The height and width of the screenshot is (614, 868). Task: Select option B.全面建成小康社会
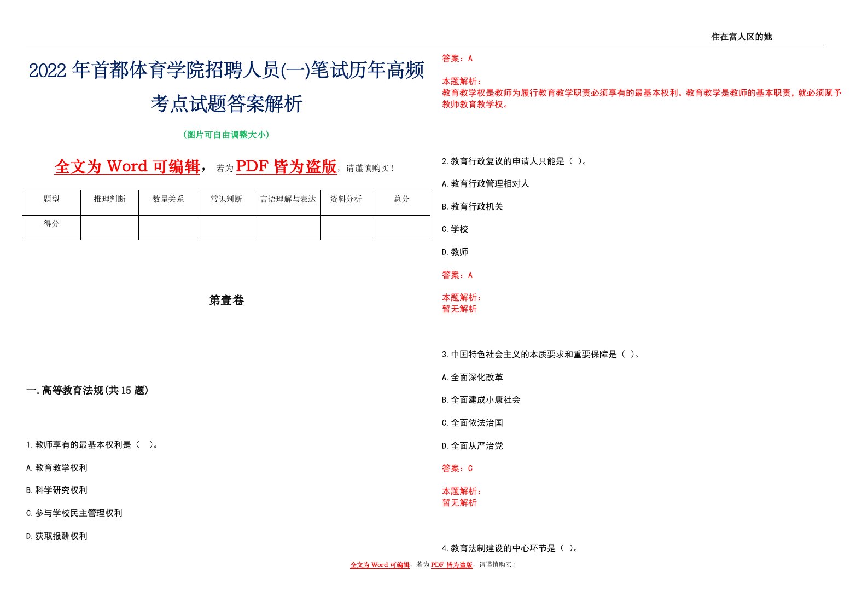click(x=481, y=400)
